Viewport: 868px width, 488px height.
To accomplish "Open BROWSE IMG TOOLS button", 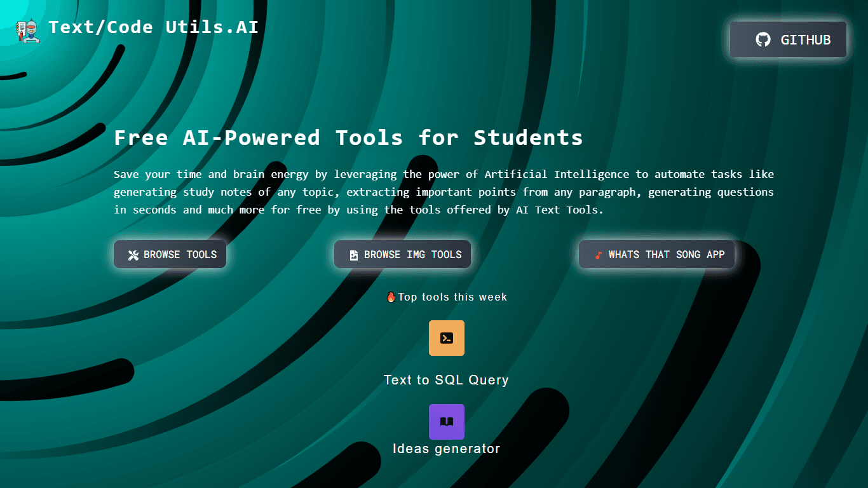I will pos(402,254).
